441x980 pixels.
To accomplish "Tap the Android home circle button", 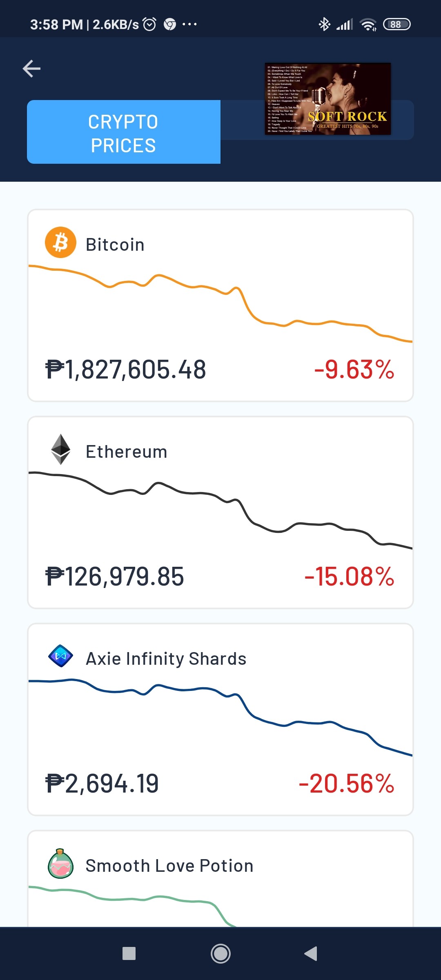I will click(220, 954).
